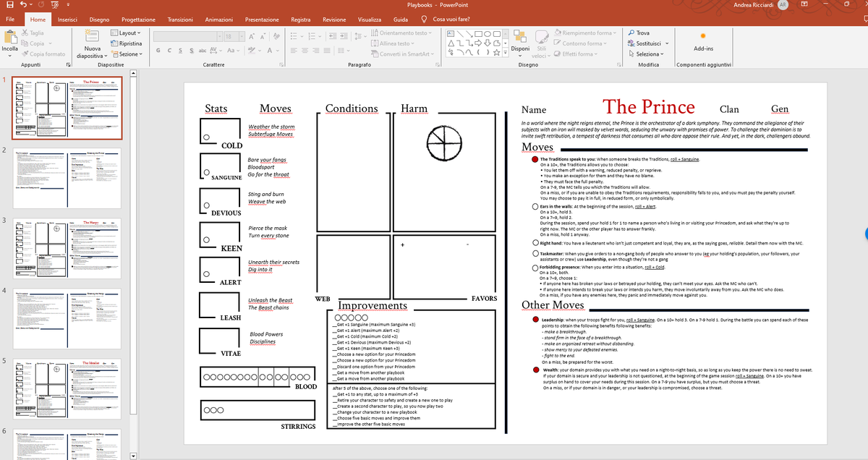Image resolution: width=868 pixels, height=460 pixels.
Task: Open the File tab
Action: tap(10, 20)
